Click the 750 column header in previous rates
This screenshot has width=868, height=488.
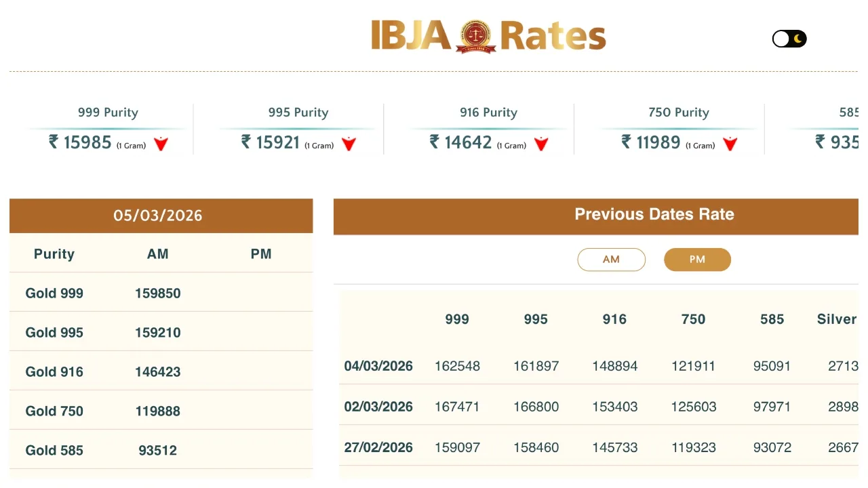click(693, 319)
